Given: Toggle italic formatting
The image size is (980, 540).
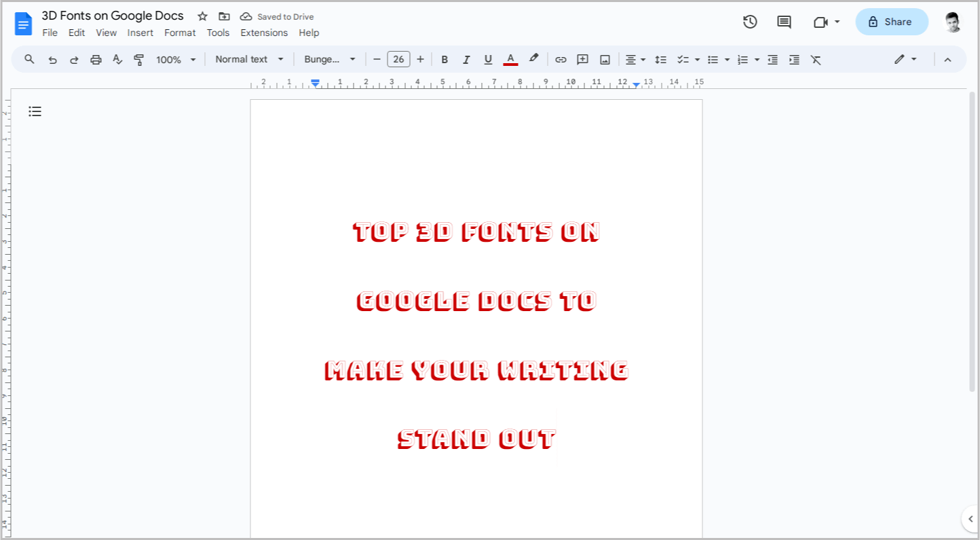Looking at the screenshot, I should coord(466,60).
